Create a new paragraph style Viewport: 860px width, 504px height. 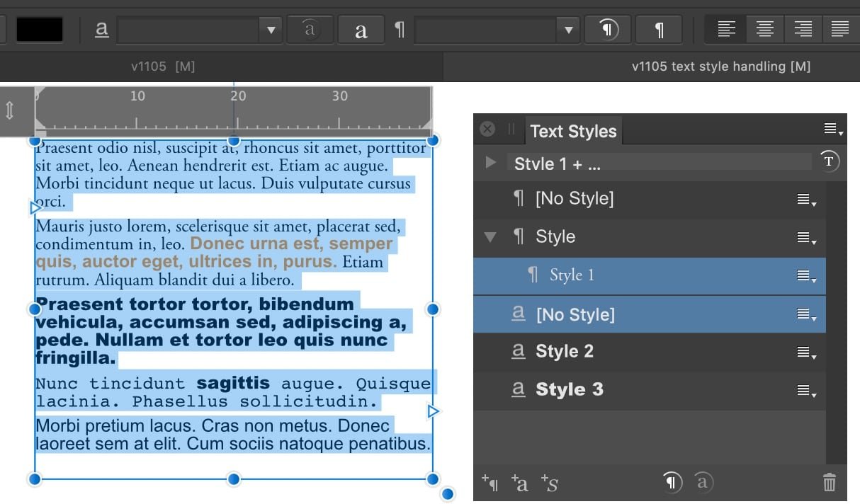(490, 483)
